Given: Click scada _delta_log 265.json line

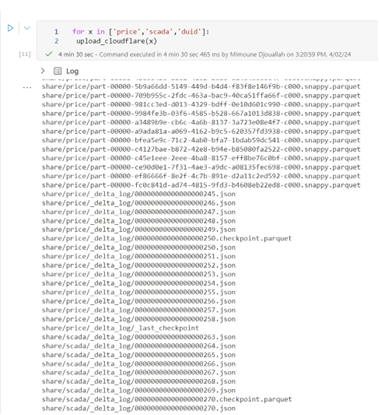Looking at the screenshot, I should coord(139,355).
